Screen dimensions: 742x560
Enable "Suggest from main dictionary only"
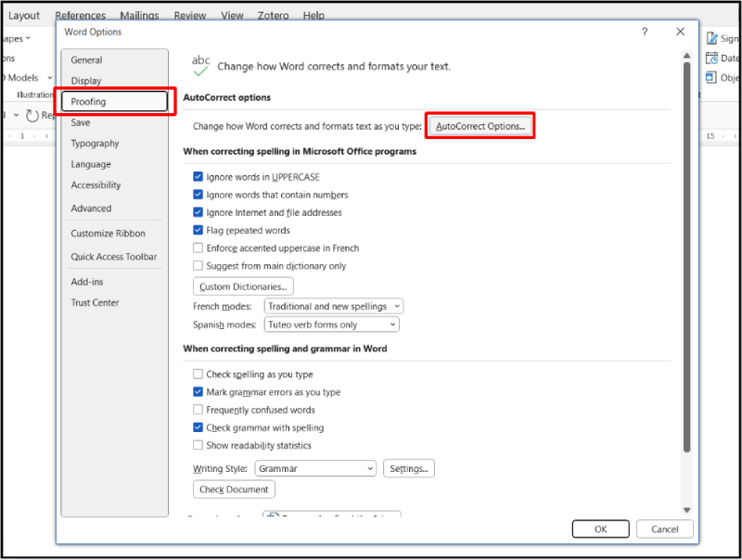[x=198, y=265]
